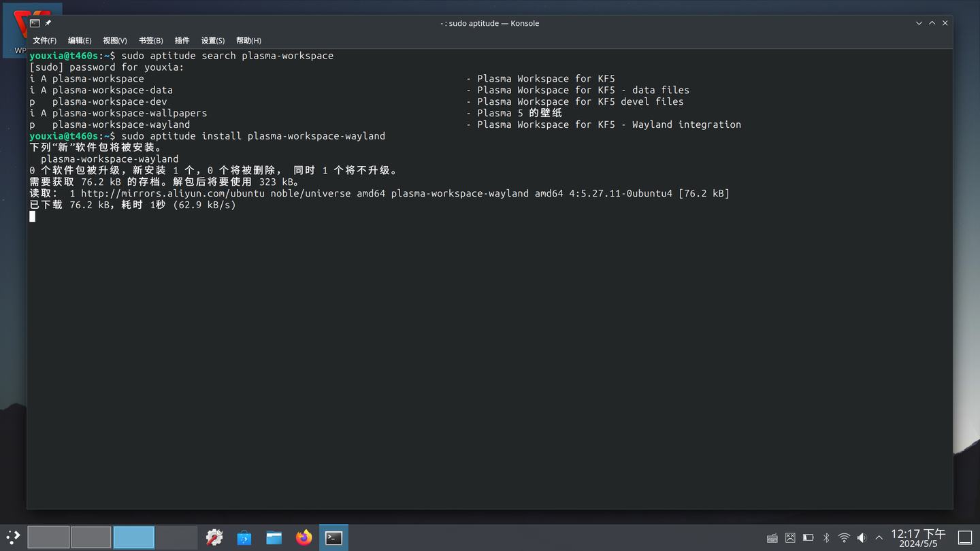Screen dimensions: 980x551
Task: Open the KDE application launcher
Action: [12, 537]
